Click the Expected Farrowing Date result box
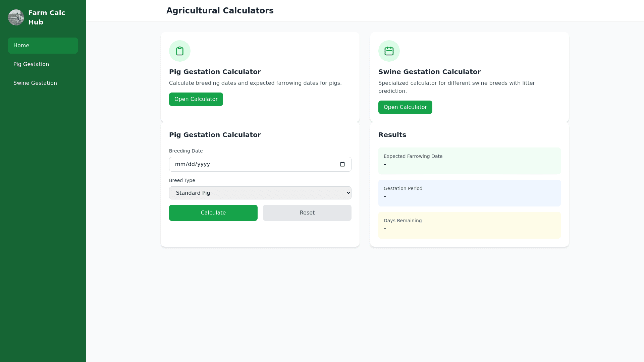The height and width of the screenshot is (362, 644). tap(469, 161)
